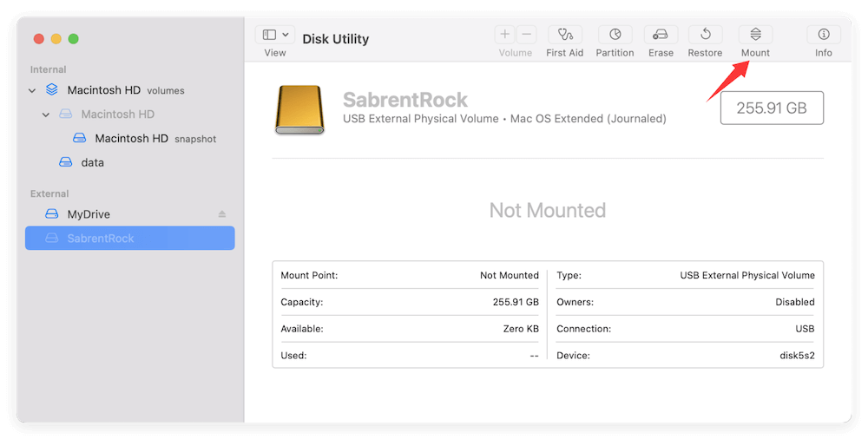Image resolution: width=868 pixels, height=439 pixels.
Task: Click the External section header
Action: click(x=49, y=193)
